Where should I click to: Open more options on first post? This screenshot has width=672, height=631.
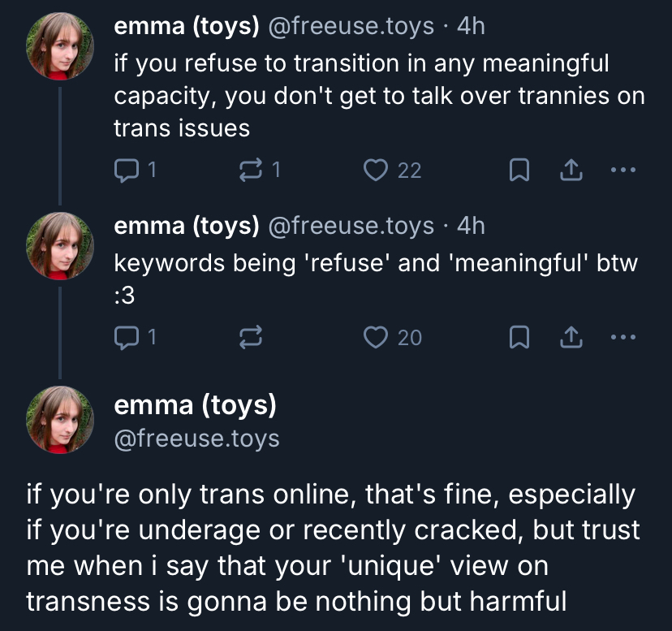coord(623,170)
